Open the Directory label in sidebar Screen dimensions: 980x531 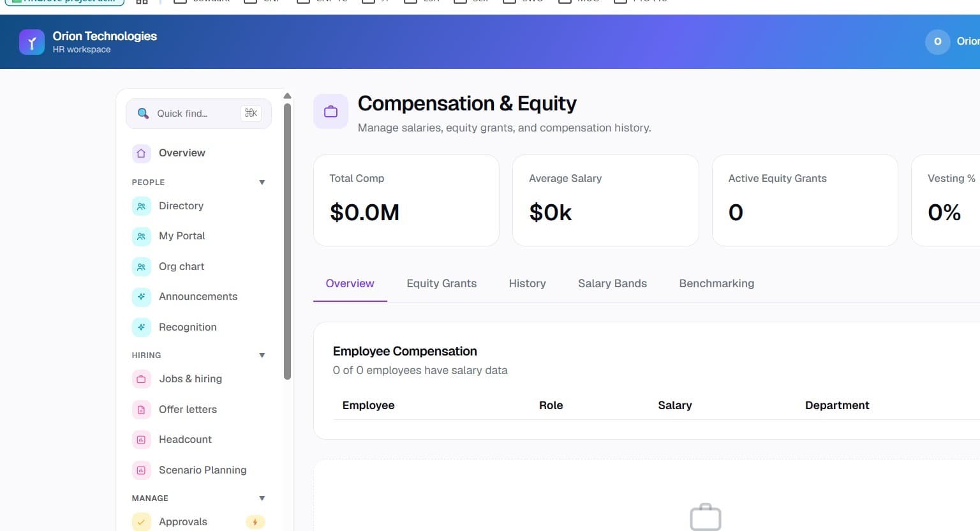point(181,206)
